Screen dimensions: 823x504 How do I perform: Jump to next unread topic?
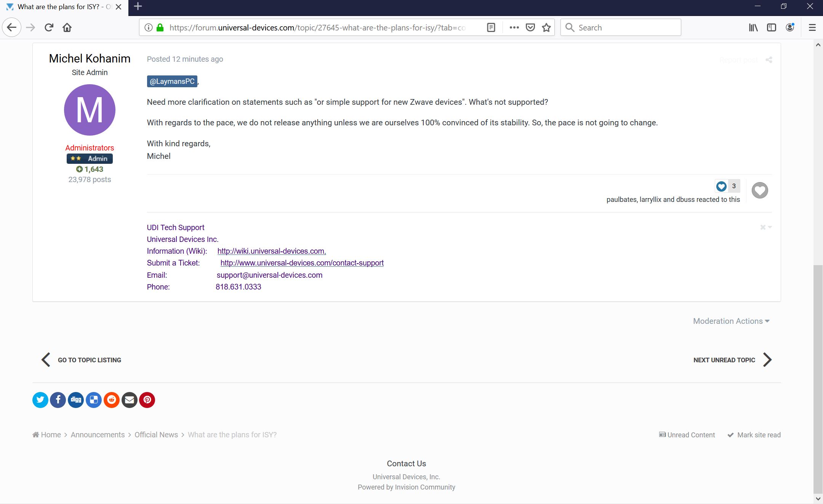click(733, 360)
